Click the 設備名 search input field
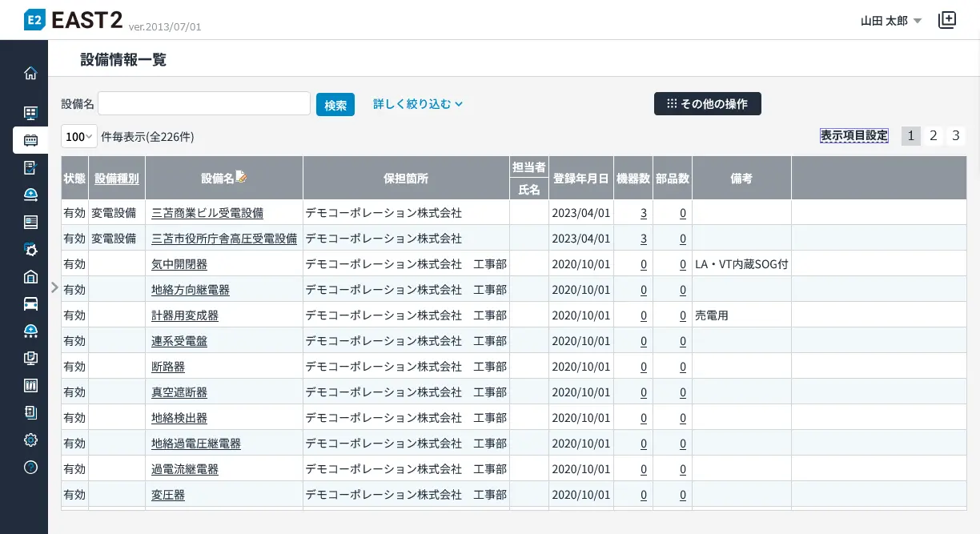The height and width of the screenshot is (534, 980). coord(204,104)
